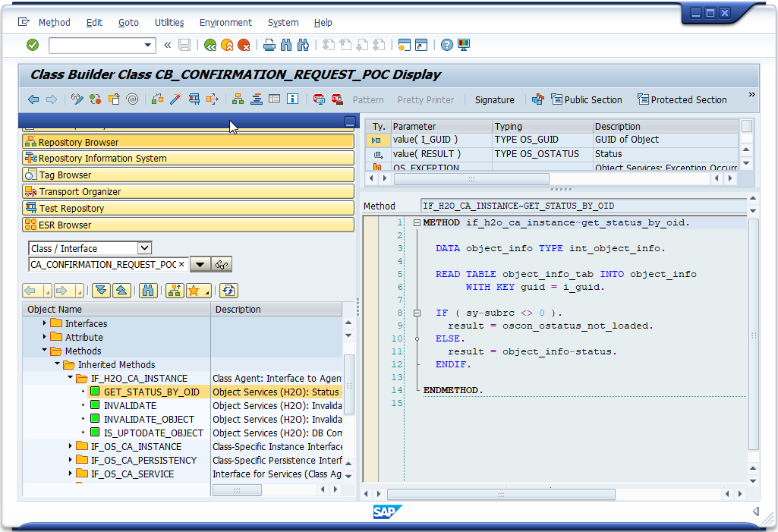Click the Collapse All icon above the object tree
This screenshot has height=532, width=778.
[122, 291]
